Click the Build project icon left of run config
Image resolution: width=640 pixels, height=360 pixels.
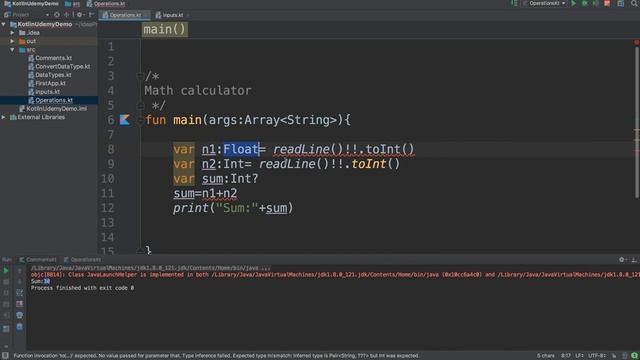tap(514, 3)
